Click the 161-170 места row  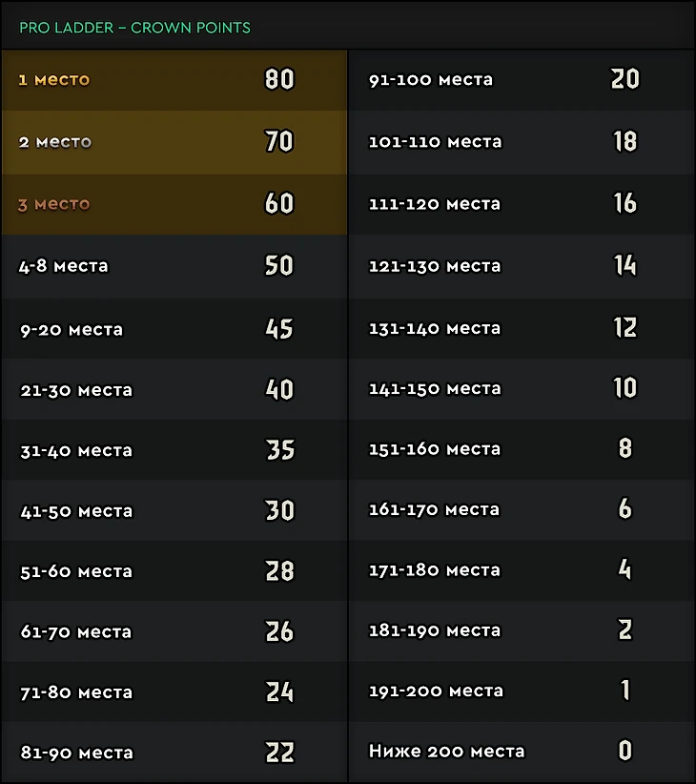[522, 510]
